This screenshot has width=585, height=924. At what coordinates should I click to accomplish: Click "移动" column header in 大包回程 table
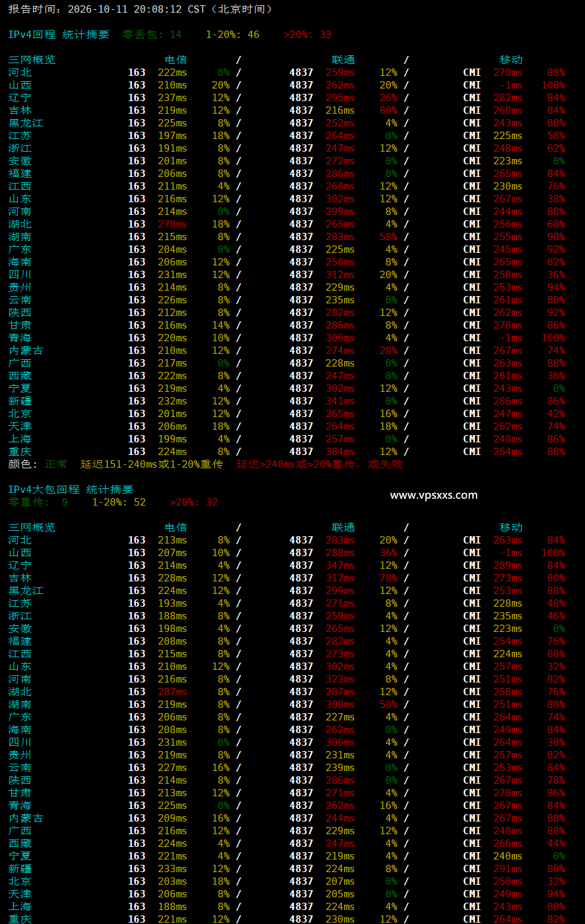511,528
